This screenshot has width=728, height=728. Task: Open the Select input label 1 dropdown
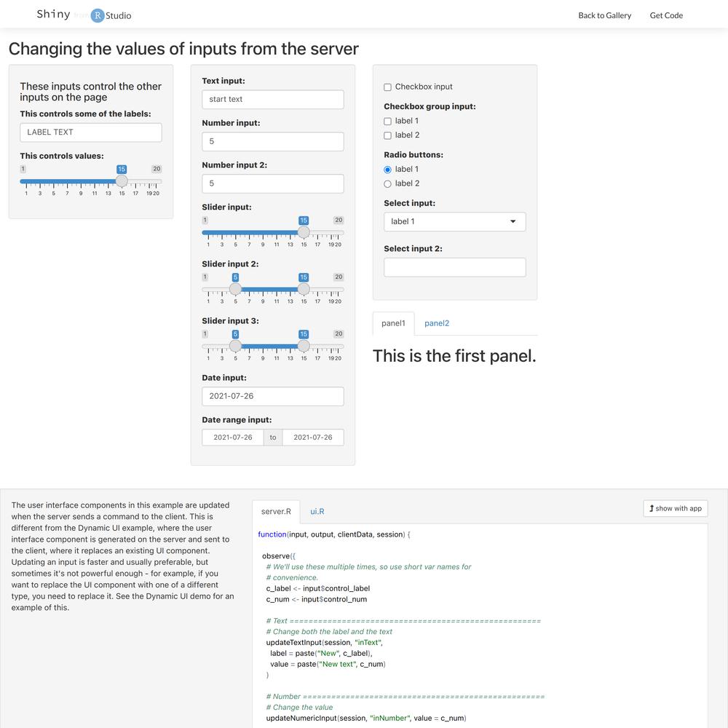454,221
